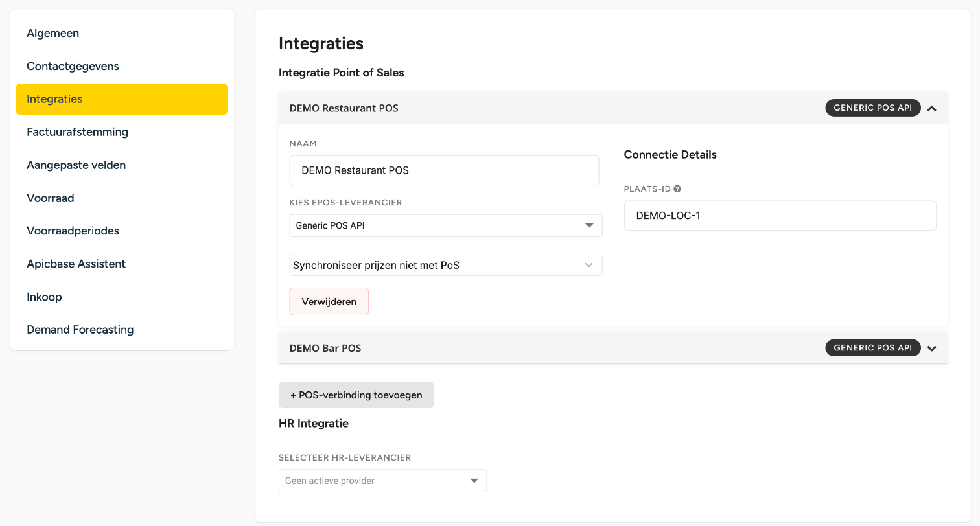Image resolution: width=980 pixels, height=526 pixels.
Task: Focus the Plaats-ID field with DEMO-LOC-1
Action: (x=780, y=216)
